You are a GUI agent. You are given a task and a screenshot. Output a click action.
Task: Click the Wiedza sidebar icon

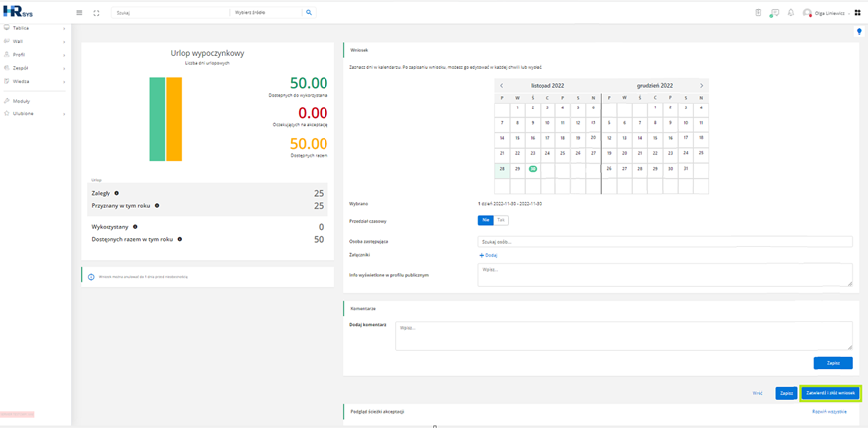[x=7, y=81]
